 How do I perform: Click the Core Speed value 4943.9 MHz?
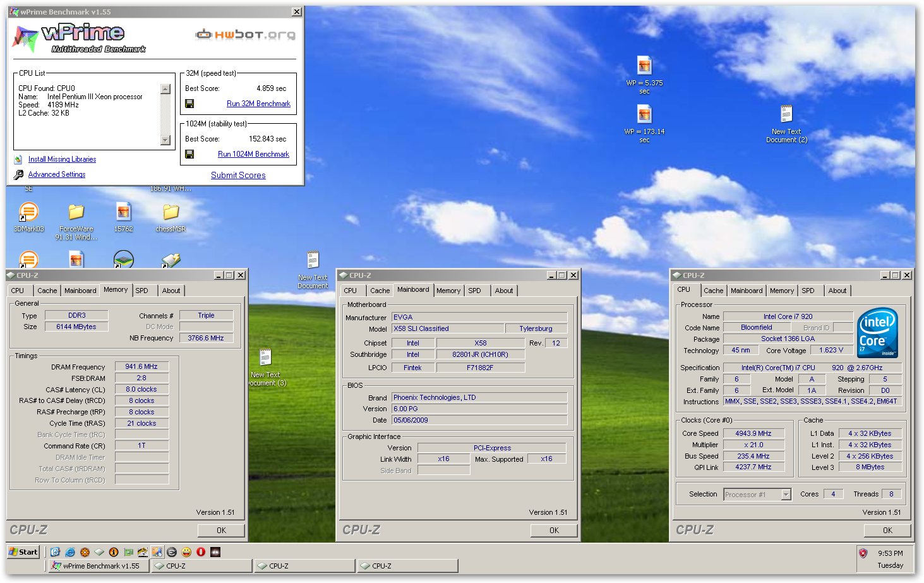(753, 434)
